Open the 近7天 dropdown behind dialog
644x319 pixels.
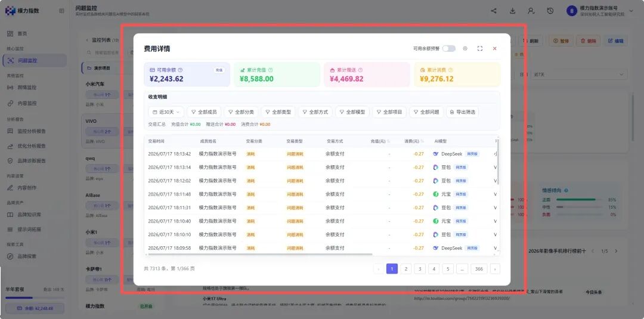pos(578,75)
